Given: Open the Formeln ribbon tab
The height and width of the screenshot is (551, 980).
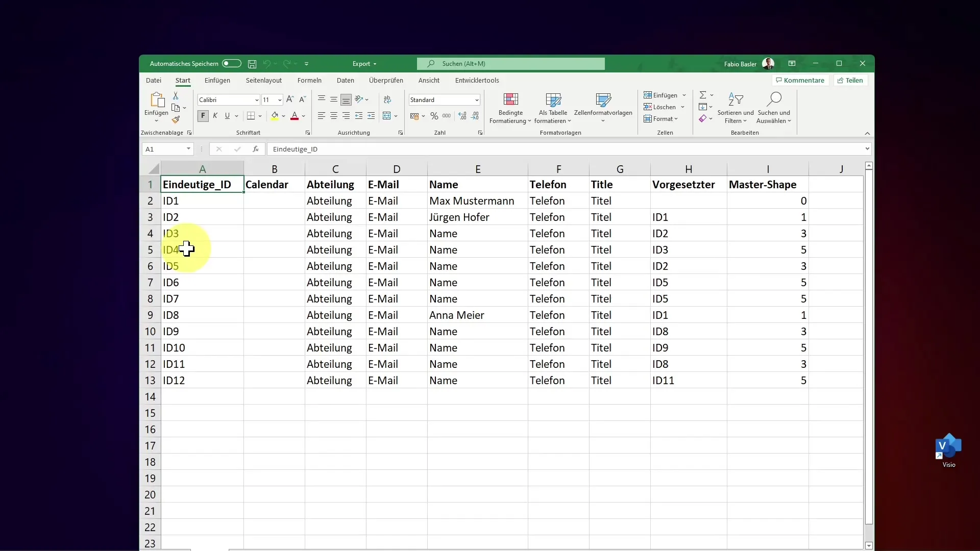Looking at the screenshot, I should coord(309,80).
